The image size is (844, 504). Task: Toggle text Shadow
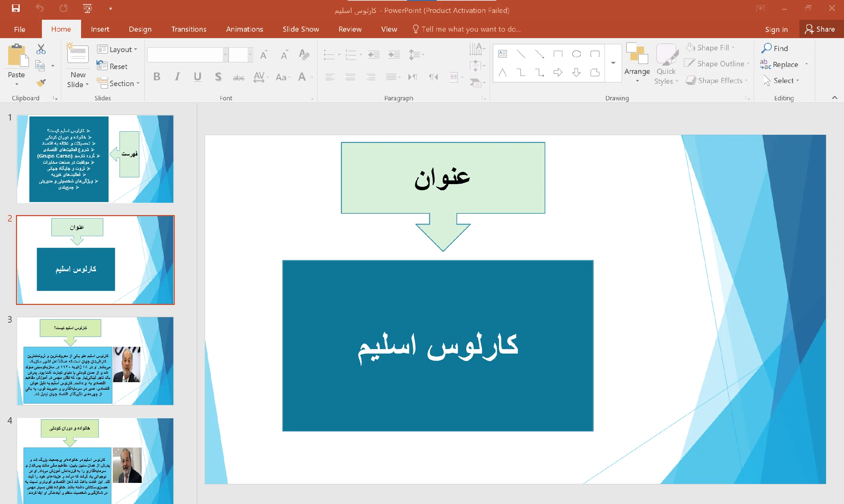click(218, 77)
